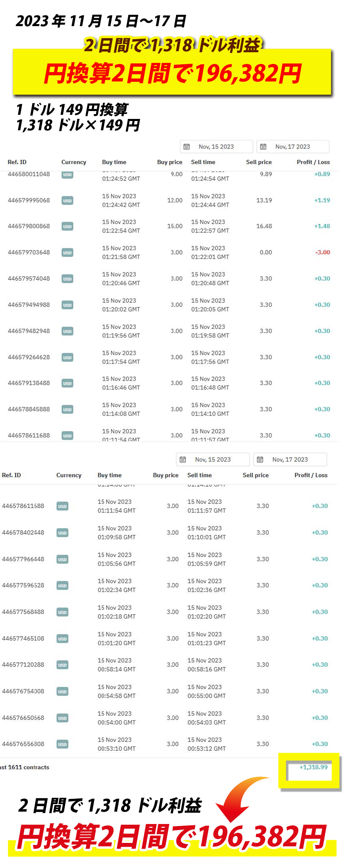The height and width of the screenshot is (868, 344).
Task: Click total profit +1,318.99
Action: pos(313,767)
